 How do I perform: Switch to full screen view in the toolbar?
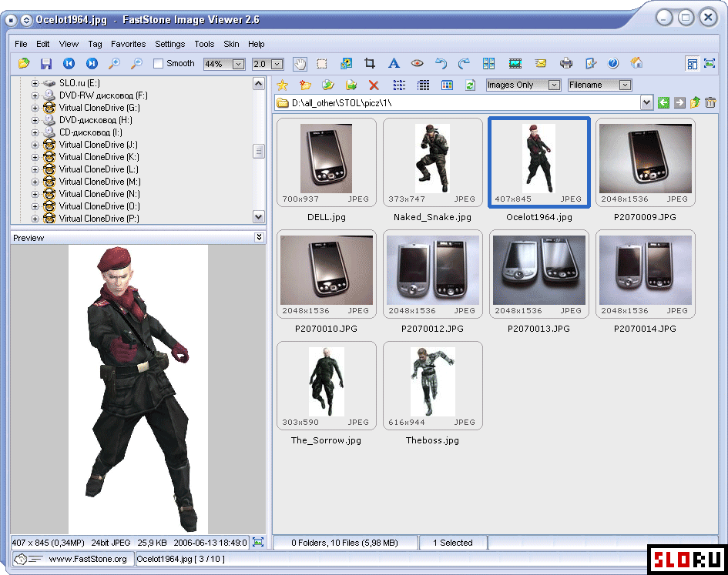[x=710, y=64]
